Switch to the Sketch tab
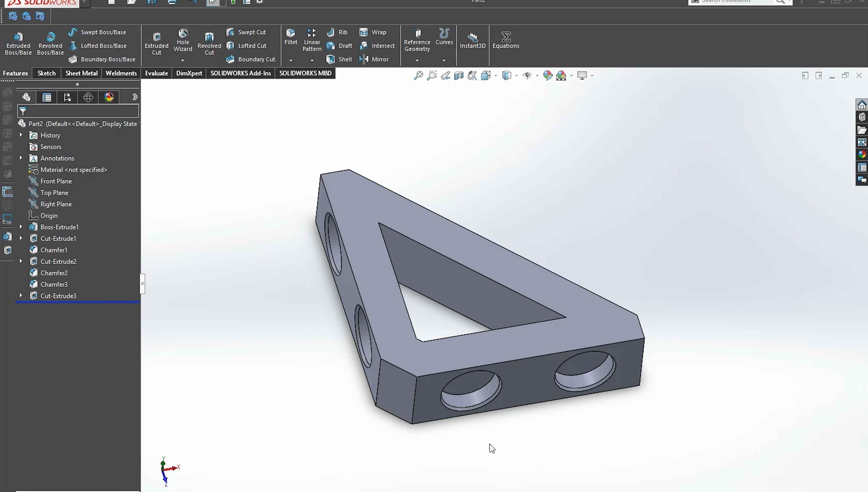 [x=46, y=73]
